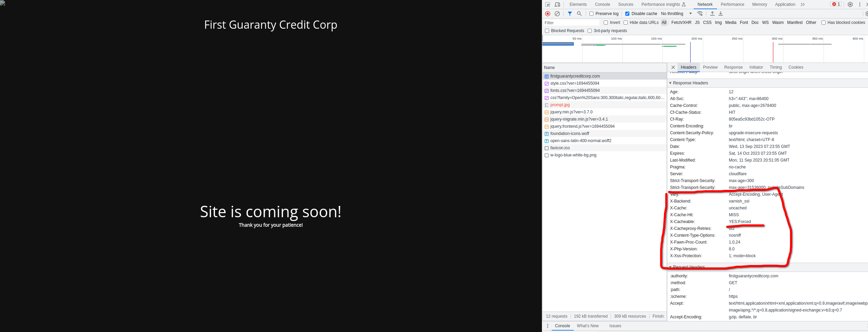Click Performance insights flask icon

[684, 4]
